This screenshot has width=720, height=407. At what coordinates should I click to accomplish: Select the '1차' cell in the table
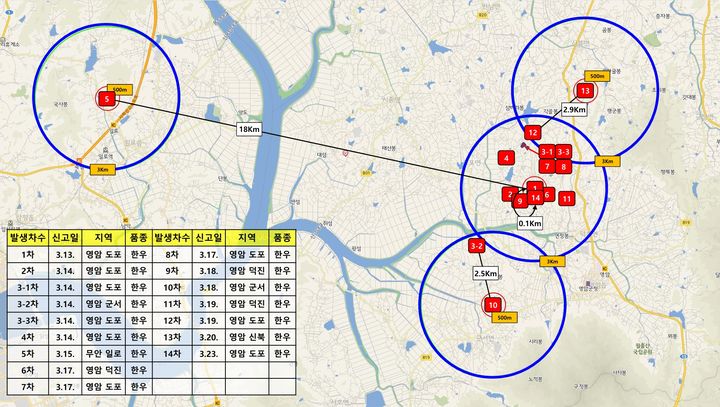point(28,254)
